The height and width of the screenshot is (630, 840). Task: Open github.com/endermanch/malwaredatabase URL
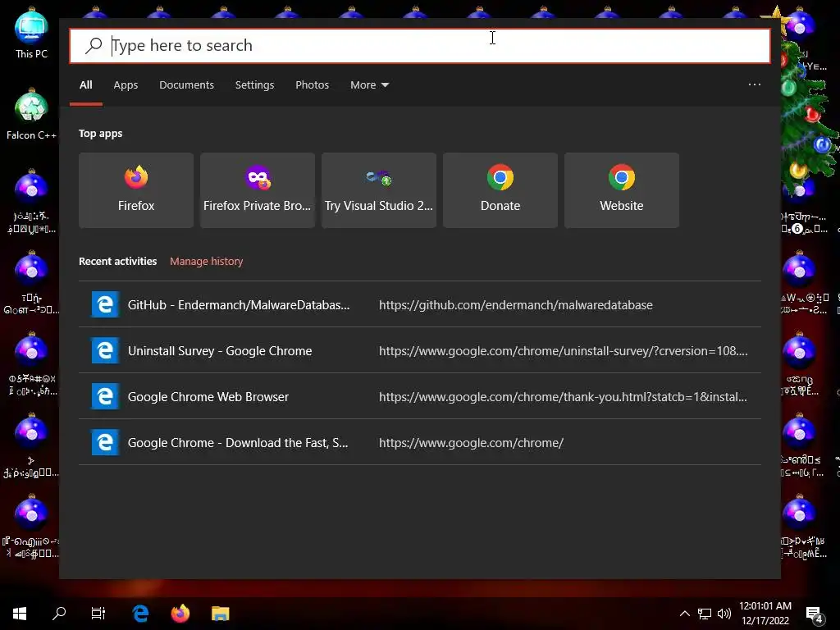click(x=516, y=305)
